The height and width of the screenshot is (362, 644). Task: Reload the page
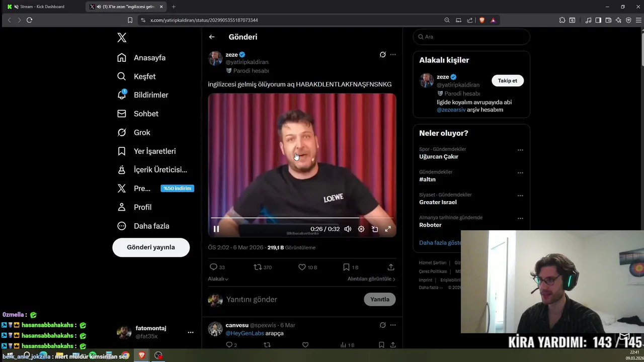point(29,20)
